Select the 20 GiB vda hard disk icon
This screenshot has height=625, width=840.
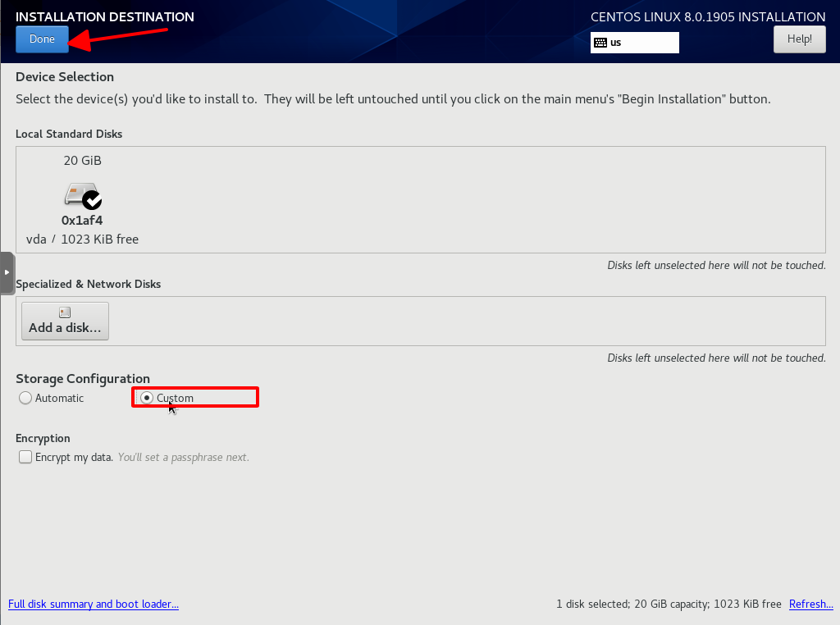83,195
